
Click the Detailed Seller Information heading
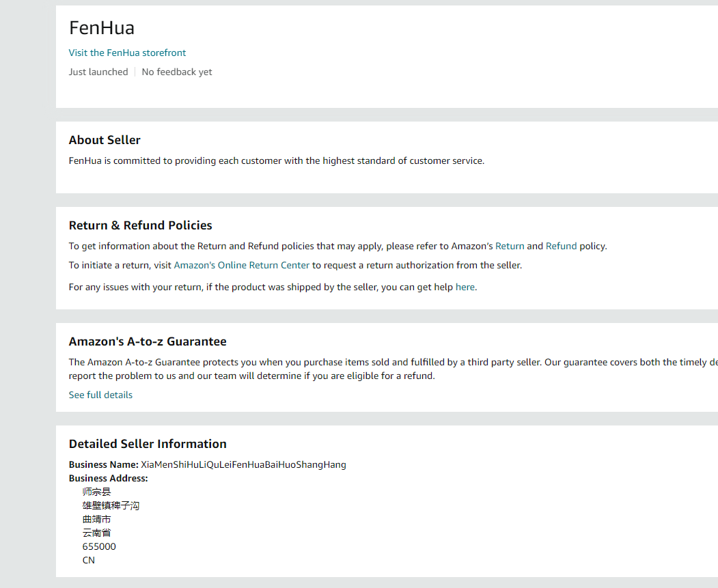(148, 444)
